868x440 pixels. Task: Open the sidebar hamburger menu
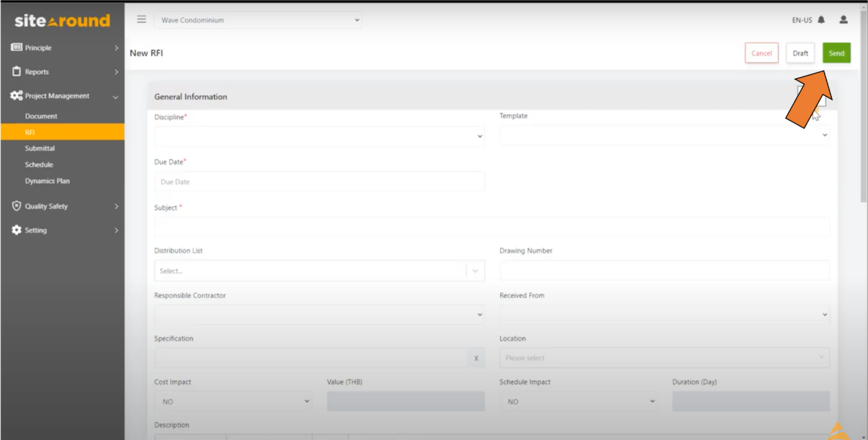click(141, 19)
